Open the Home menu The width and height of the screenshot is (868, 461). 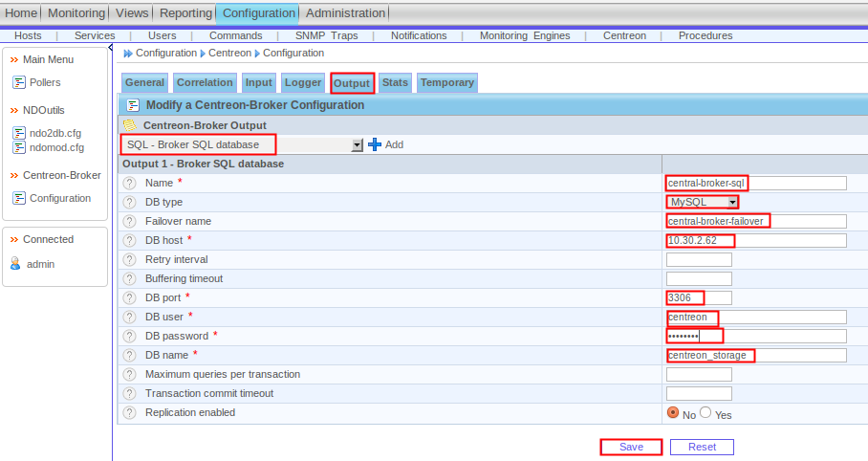[x=21, y=13]
